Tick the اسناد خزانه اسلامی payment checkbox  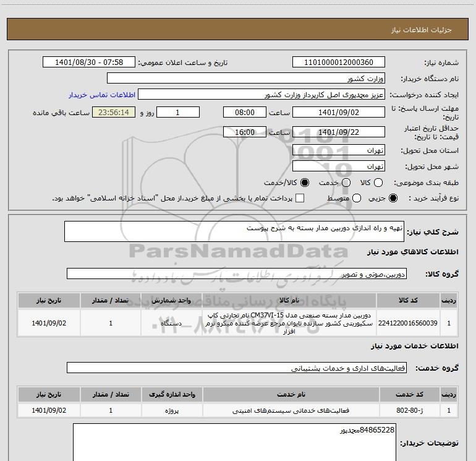click(300, 198)
